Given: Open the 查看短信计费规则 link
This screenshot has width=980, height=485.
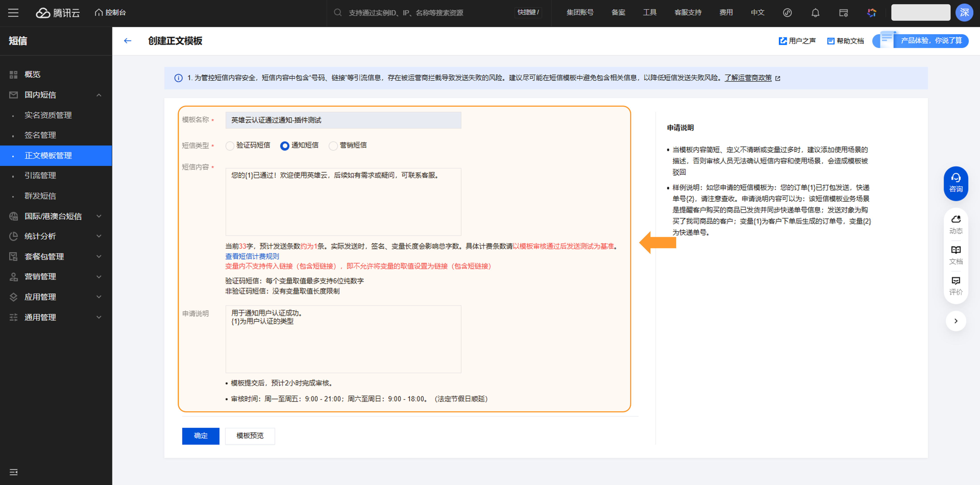Looking at the screenshot, I should click(x=252, y=256).
